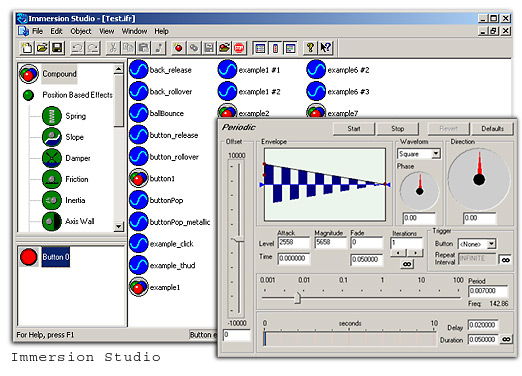Click the list view toolbar icon
522x376 pixels.
[x=260, y=48]
